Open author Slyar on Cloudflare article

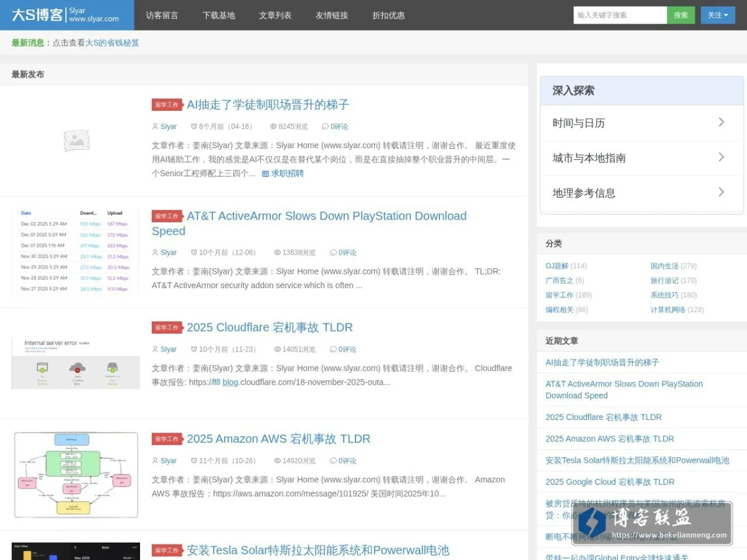click(168, 349)
